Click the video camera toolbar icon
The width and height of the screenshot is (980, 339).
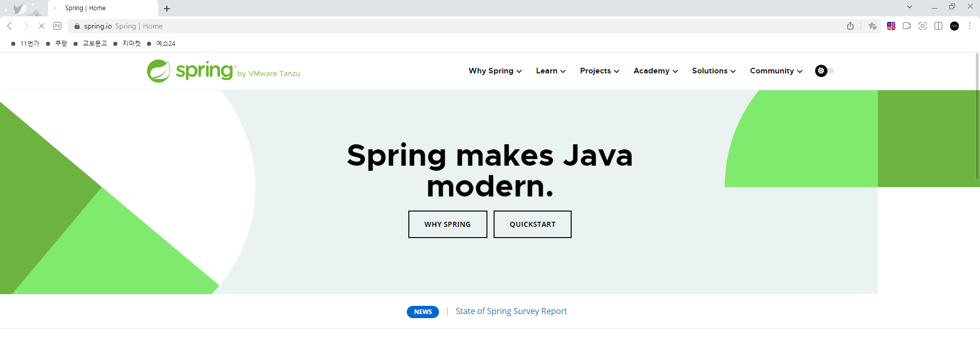coord(907,26)
